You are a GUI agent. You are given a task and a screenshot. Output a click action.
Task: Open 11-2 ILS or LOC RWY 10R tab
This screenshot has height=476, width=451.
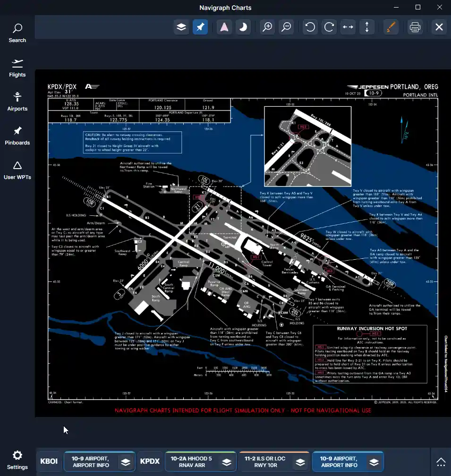click(x=265, y=462)
